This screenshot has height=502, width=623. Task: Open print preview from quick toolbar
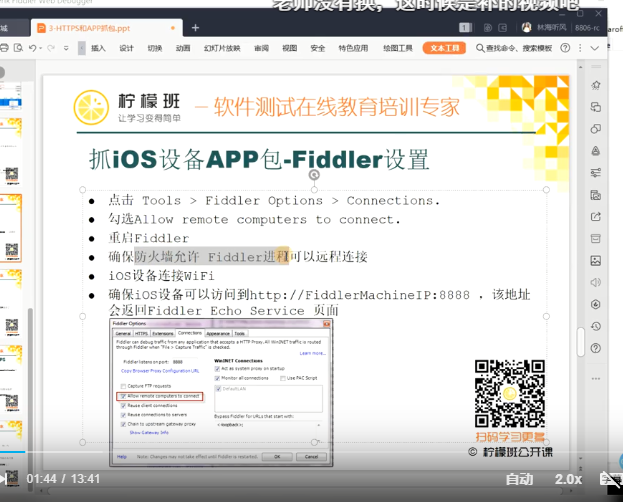tap(18, 48)
